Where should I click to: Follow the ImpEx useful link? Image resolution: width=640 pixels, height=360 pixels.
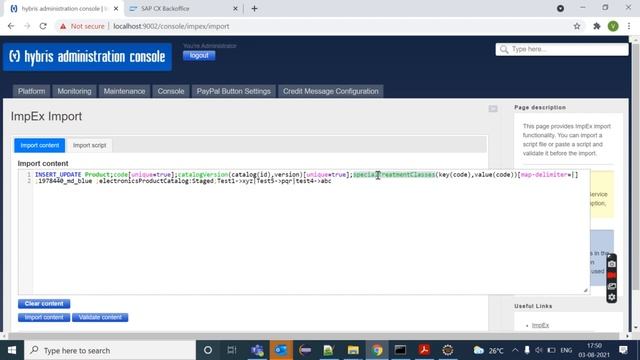click(540, 325)
